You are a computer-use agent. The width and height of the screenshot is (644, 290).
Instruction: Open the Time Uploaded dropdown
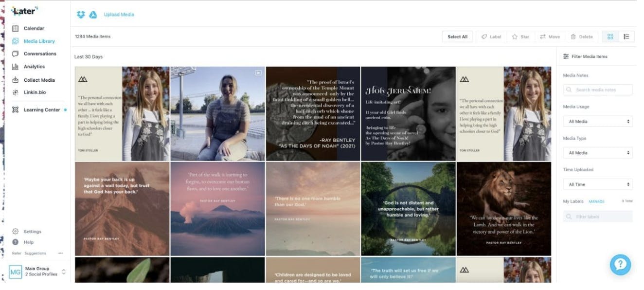coord(598,184)
